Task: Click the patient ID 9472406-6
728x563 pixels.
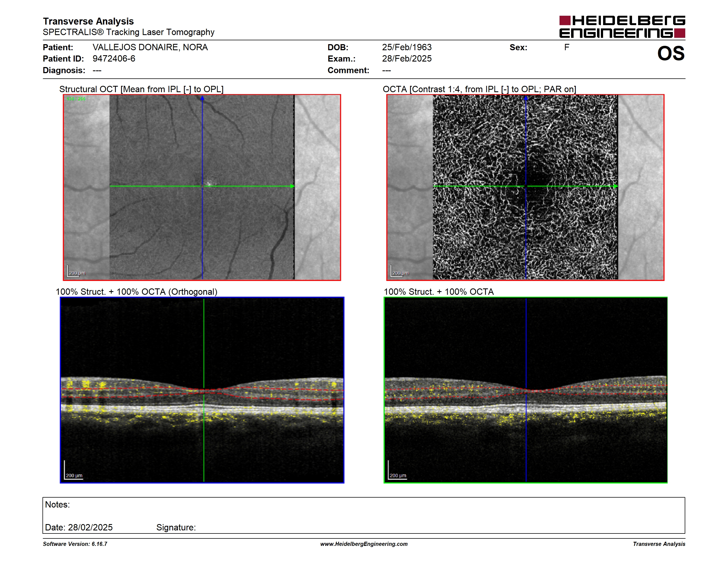Action: point(114,59)
